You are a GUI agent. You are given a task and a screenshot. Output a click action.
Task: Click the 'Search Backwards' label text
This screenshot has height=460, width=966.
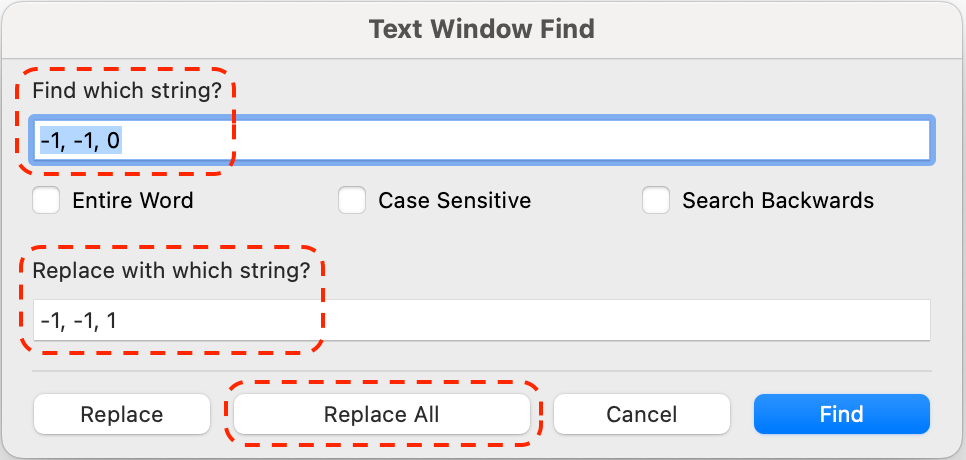tap(778, 201)
